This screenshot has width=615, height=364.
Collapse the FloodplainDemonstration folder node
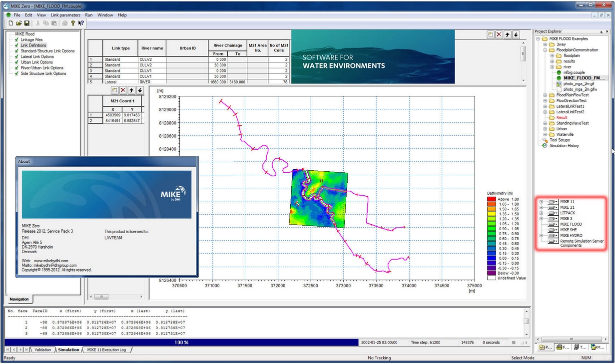545,50
